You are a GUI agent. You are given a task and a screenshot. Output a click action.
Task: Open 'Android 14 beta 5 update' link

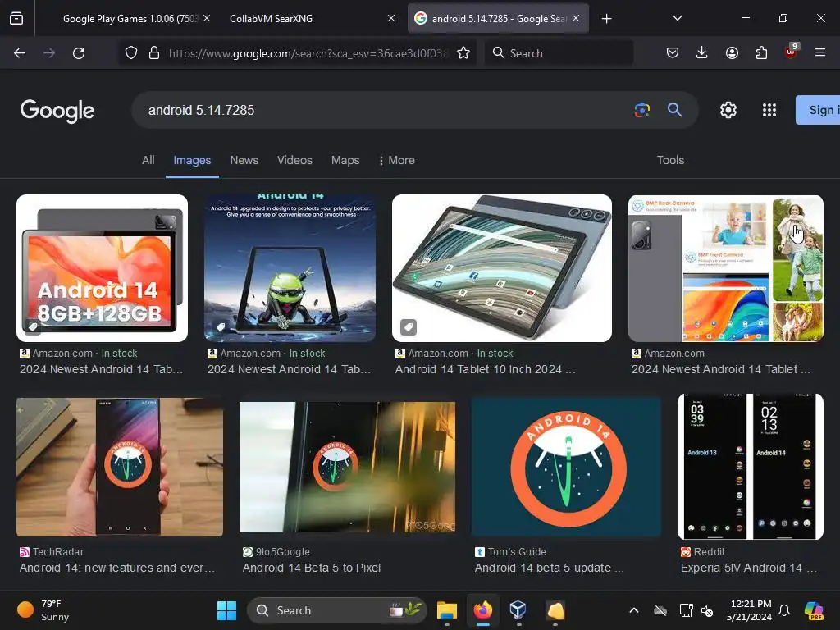pos(549,568)
